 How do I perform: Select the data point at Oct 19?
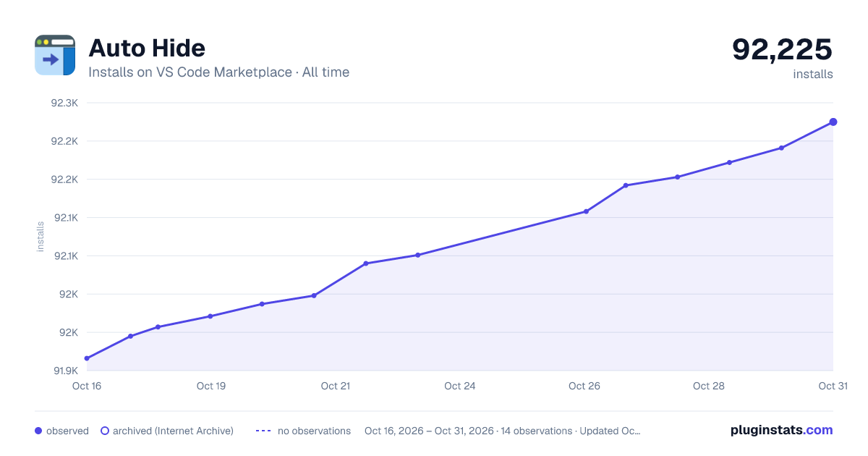point(210,316)
